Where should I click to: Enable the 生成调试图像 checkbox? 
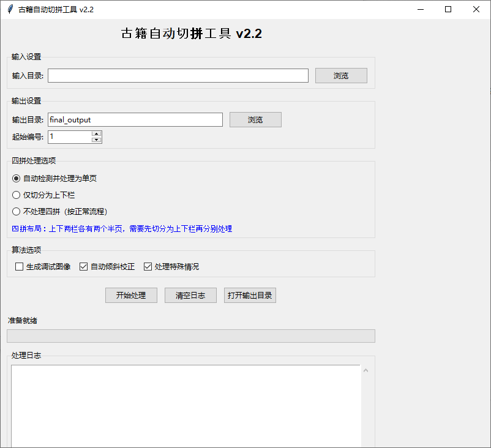[19, 266]
